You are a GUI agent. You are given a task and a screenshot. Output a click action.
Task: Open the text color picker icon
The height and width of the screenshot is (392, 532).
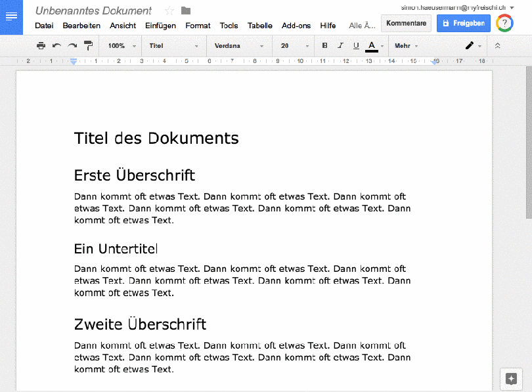372,46
